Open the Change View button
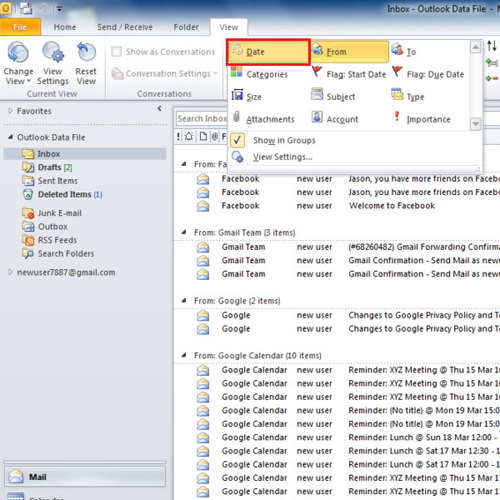500x500 pixels. [18, 63]
